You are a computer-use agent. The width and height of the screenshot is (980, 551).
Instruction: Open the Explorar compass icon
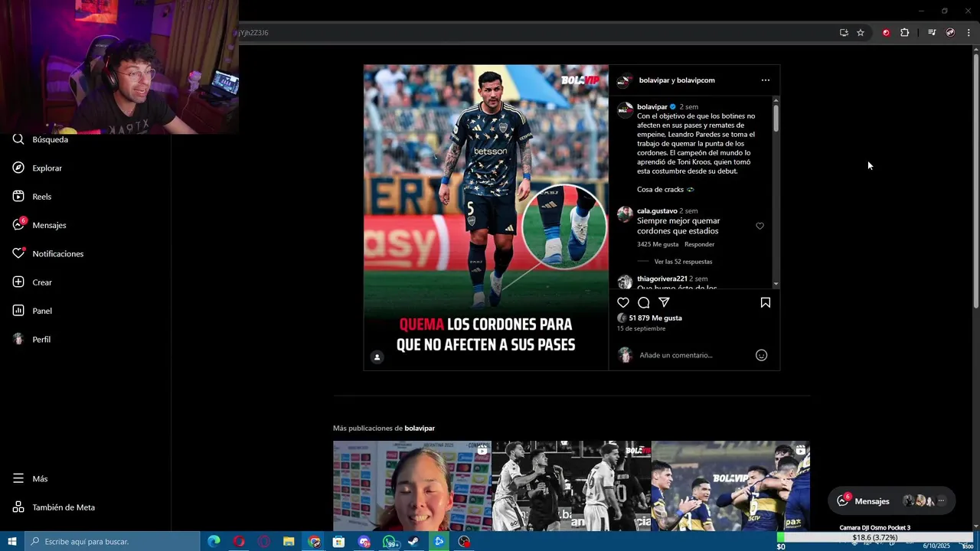coord(18,168)
